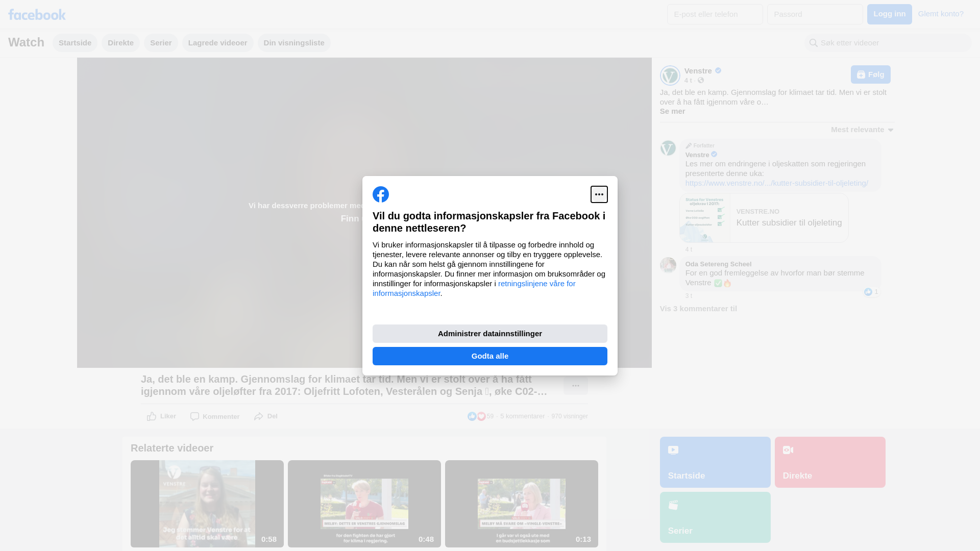
Task: Open Kutter subsidier til oljeleting link card
Action: coord(764,218)
